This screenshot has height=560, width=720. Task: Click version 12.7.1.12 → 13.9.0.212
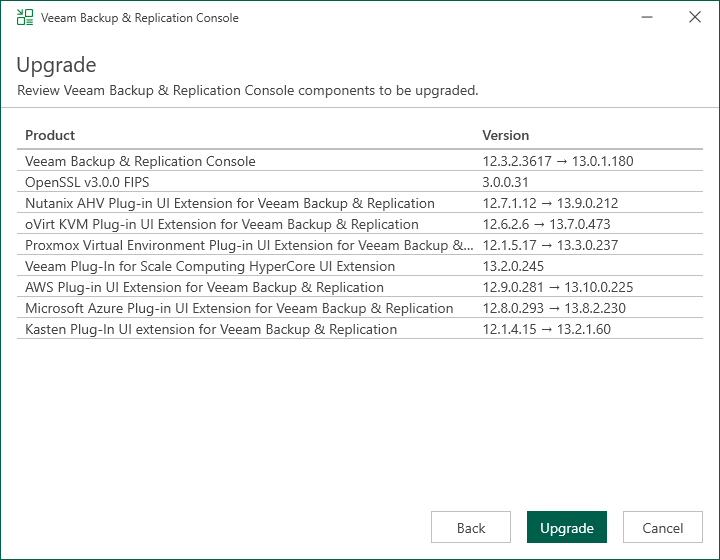click(550, 203)
